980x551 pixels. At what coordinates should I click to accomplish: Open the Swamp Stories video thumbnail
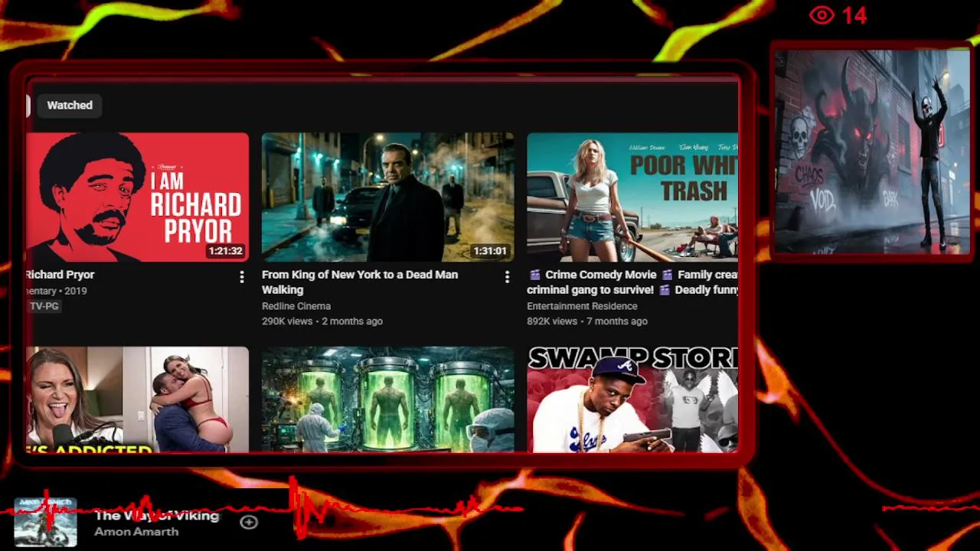(x=632, y=399)
